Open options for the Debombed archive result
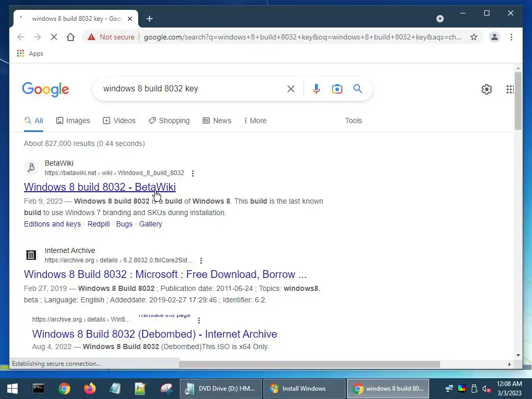 (x=199, y=320)
